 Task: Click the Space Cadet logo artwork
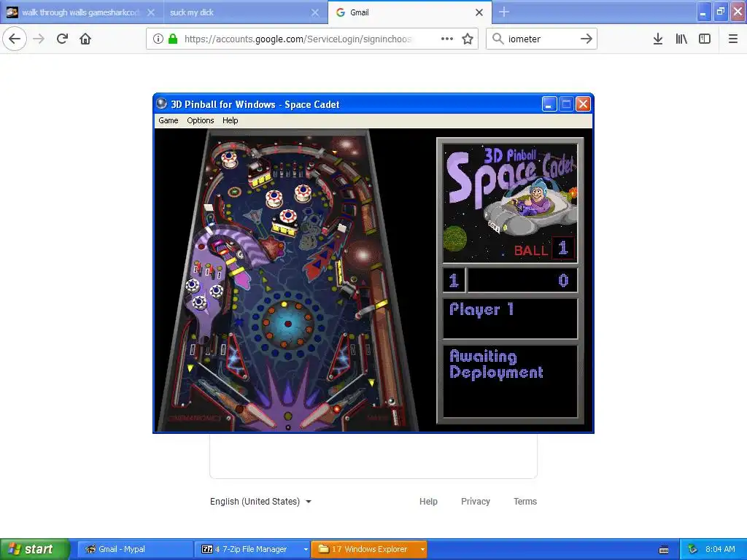click(510, 203)
